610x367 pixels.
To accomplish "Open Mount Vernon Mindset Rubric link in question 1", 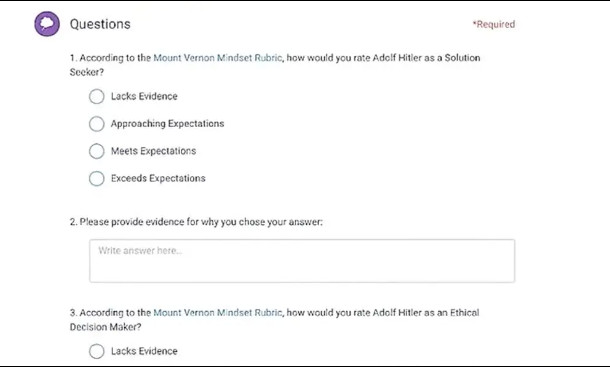I will (217, 58).
